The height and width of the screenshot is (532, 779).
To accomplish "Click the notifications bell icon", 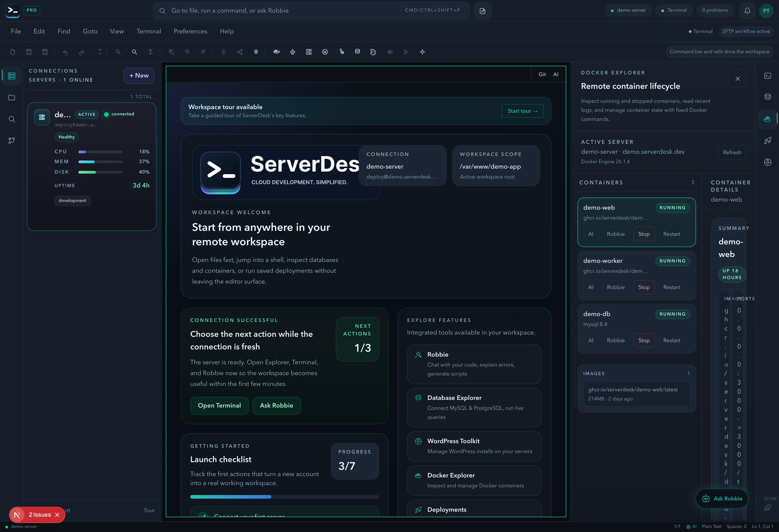I will tap(747, 11).
